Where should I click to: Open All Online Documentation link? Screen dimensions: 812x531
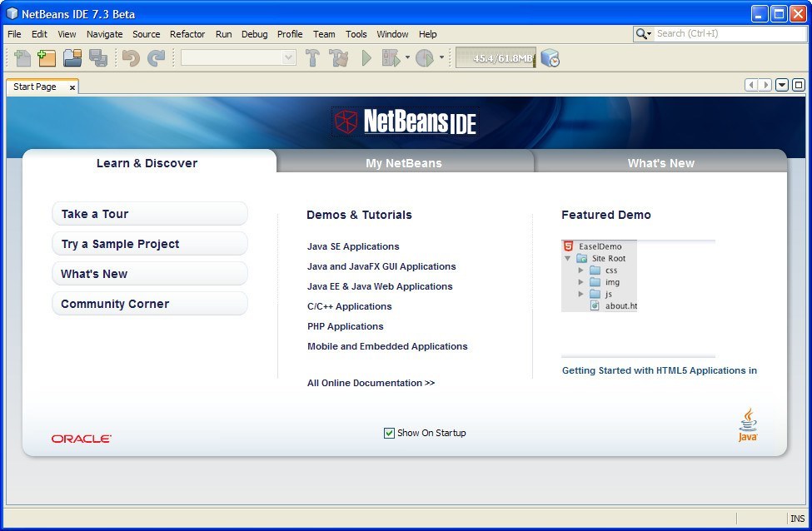[371, 383]
